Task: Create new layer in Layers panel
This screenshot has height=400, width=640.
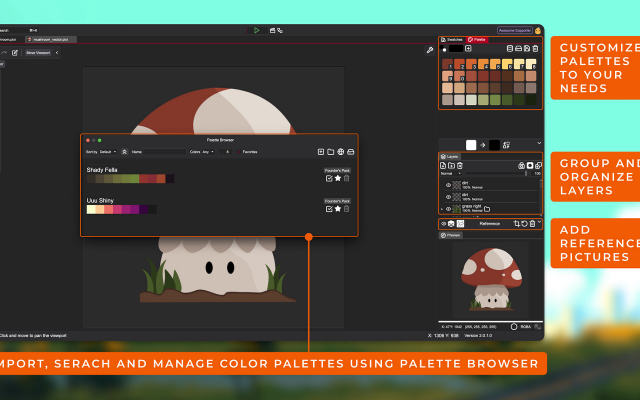Action: [443, 165]
